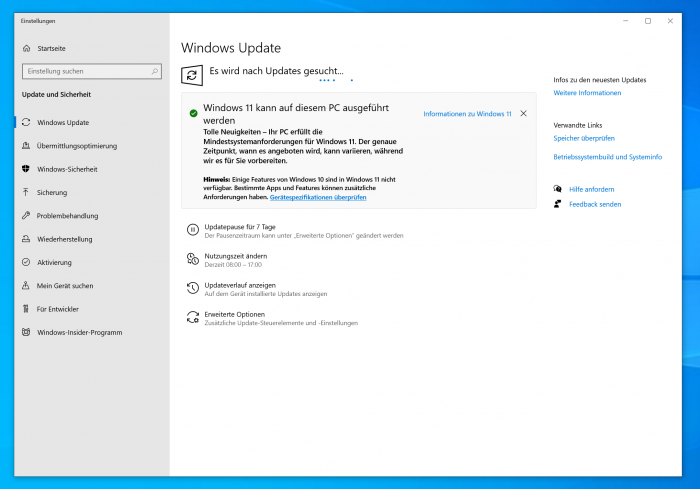Dismiss the Windows 11 notification banner

click(523, 113)
